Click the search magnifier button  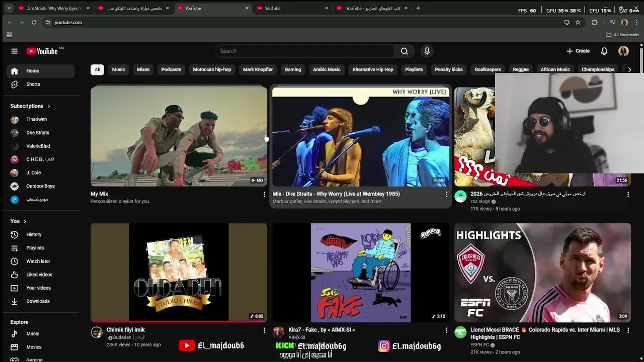coord(404,51)
